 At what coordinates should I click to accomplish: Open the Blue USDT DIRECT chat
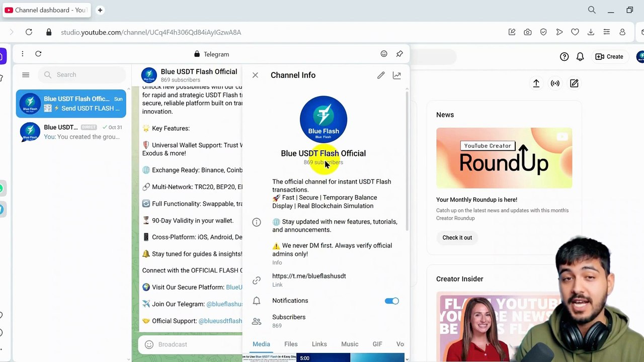pyautogui.click(x=71, y=132)
